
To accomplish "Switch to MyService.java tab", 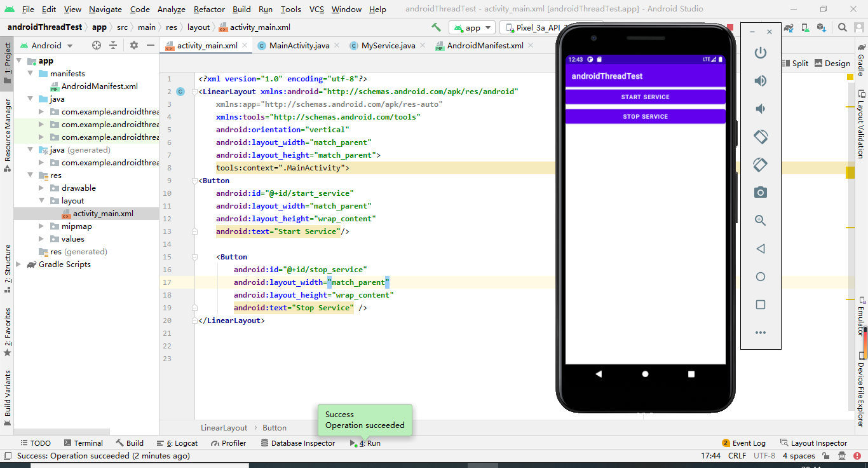I will (388, 46).
